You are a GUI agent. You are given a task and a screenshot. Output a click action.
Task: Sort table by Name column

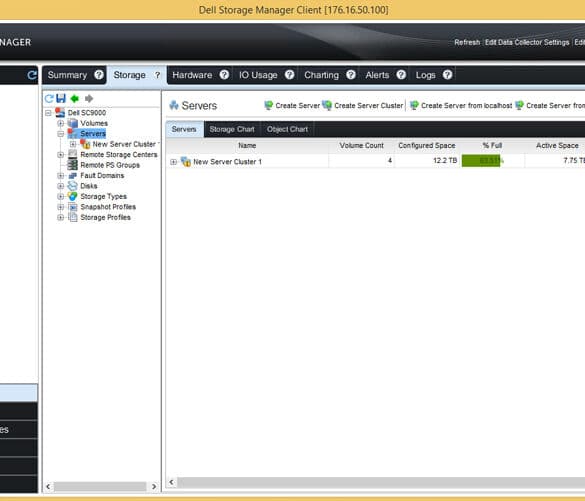(x=247, y=145)
